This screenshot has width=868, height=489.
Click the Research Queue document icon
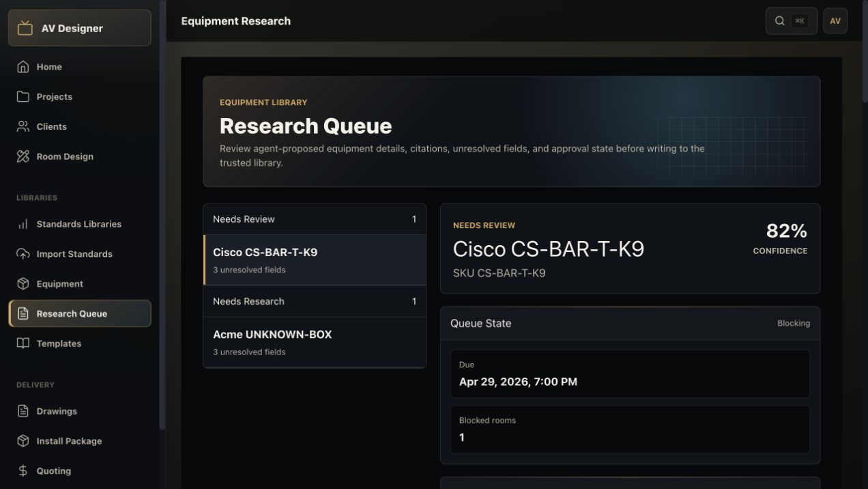click(x=23, y=313)
